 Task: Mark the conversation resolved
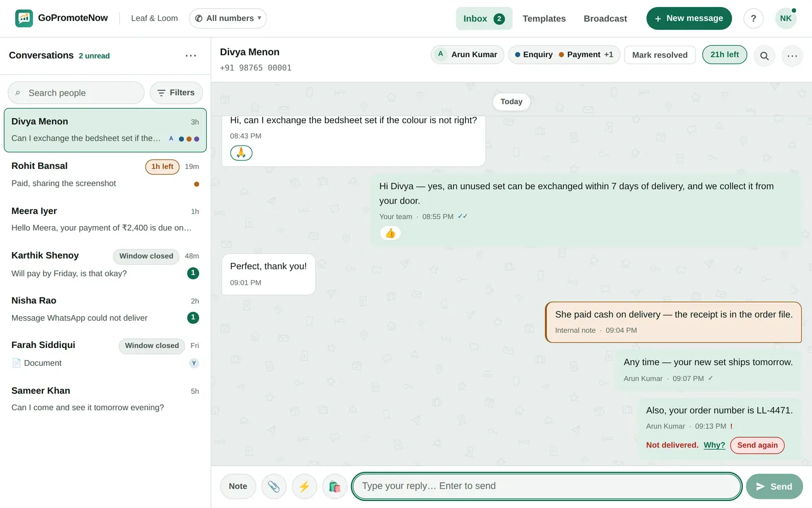point(660,55)
